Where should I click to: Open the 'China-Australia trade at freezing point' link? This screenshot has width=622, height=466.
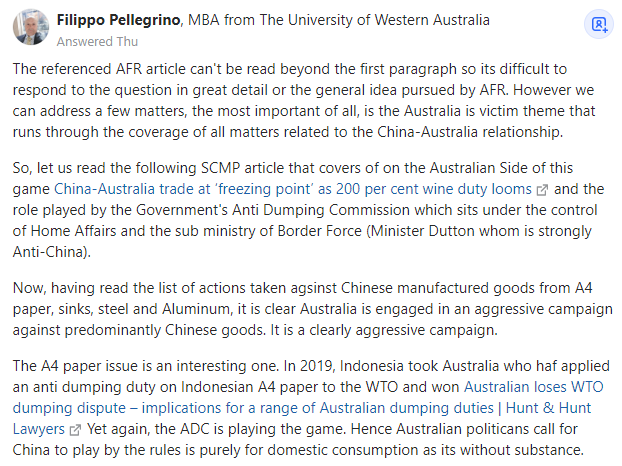(293, 189)
